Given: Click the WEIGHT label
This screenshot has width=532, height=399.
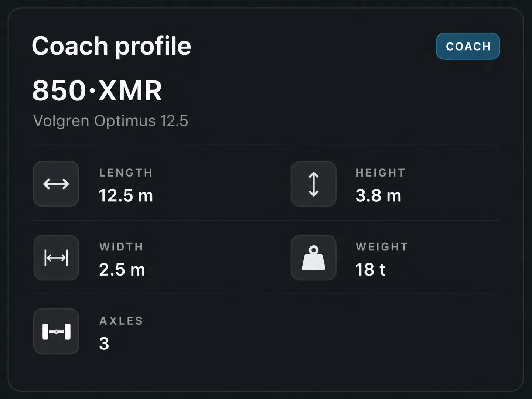Looking at the screenshot, I should click(x=382, y=247).
